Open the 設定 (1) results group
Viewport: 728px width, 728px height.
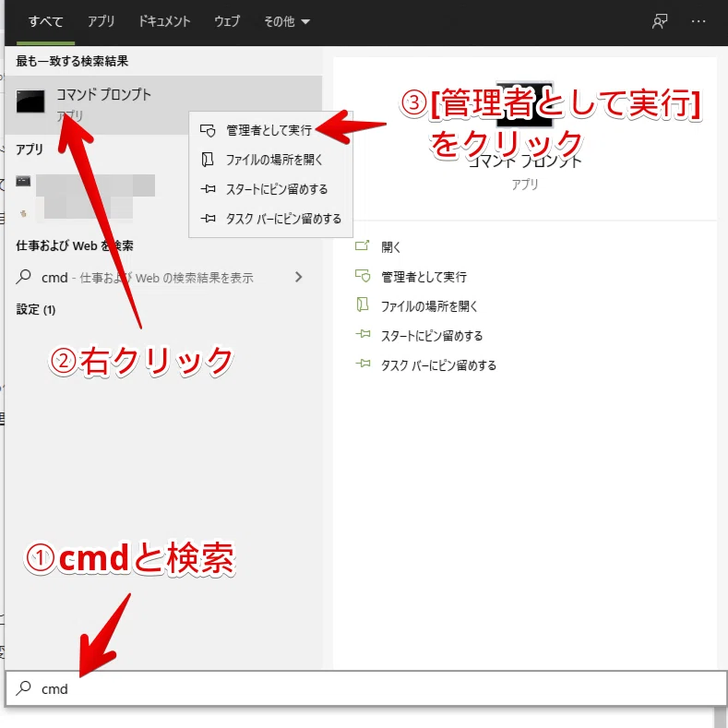point(36,310)
